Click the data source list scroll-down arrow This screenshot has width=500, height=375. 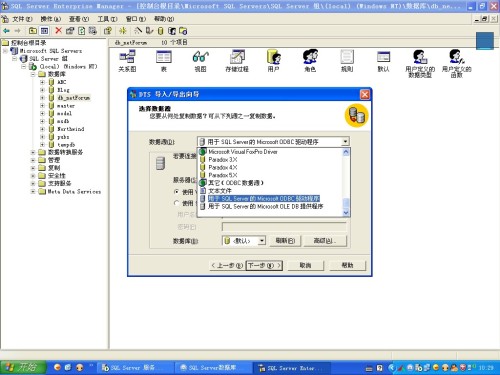pos(346,212)
